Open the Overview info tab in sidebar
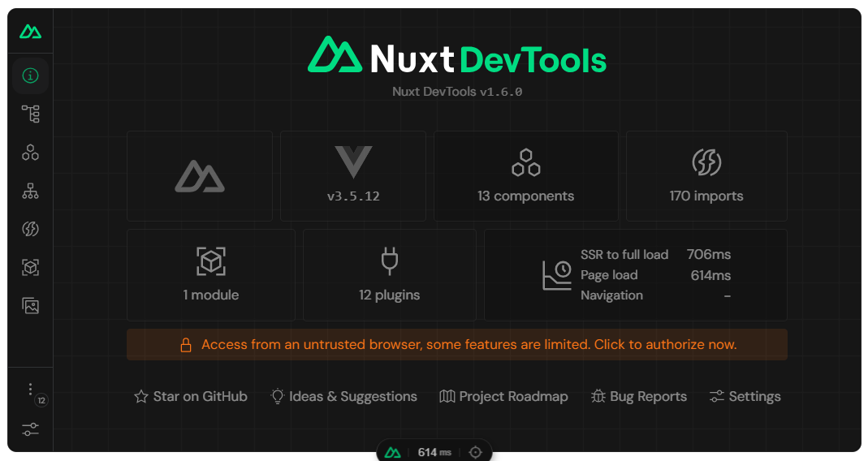 (x=30, y=75)
